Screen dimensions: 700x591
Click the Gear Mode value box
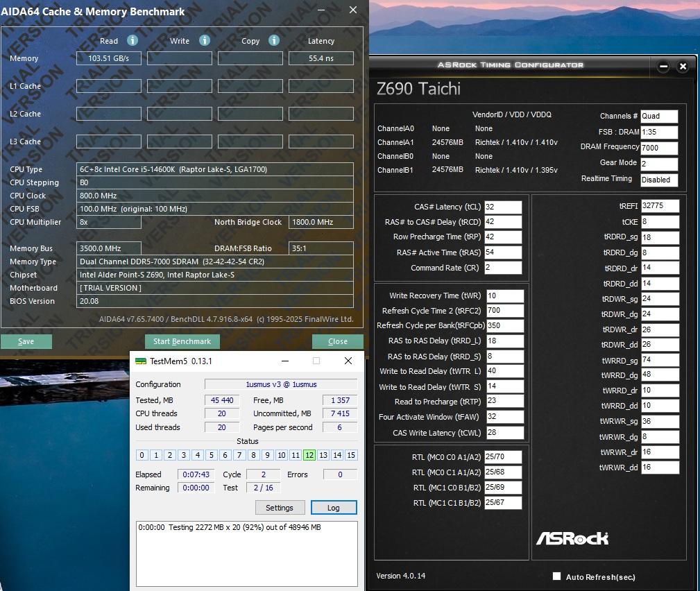(658, 164)
